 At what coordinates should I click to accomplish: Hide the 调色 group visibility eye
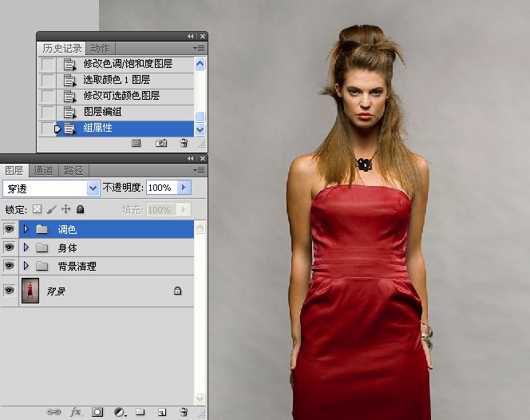(9, 229)
